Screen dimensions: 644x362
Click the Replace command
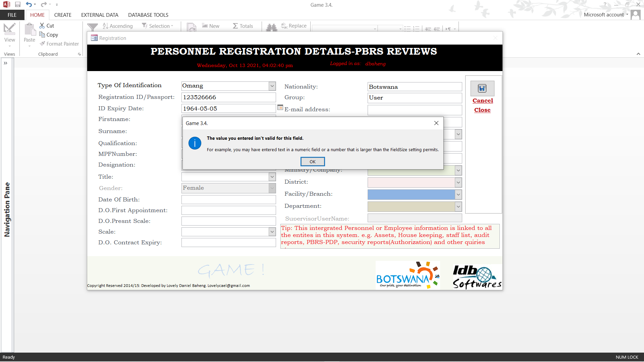click(294, 26)
